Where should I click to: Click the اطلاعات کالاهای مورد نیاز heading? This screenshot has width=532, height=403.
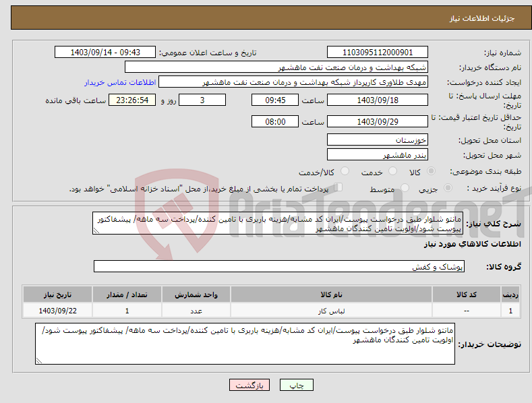click(x=472, y=244)
